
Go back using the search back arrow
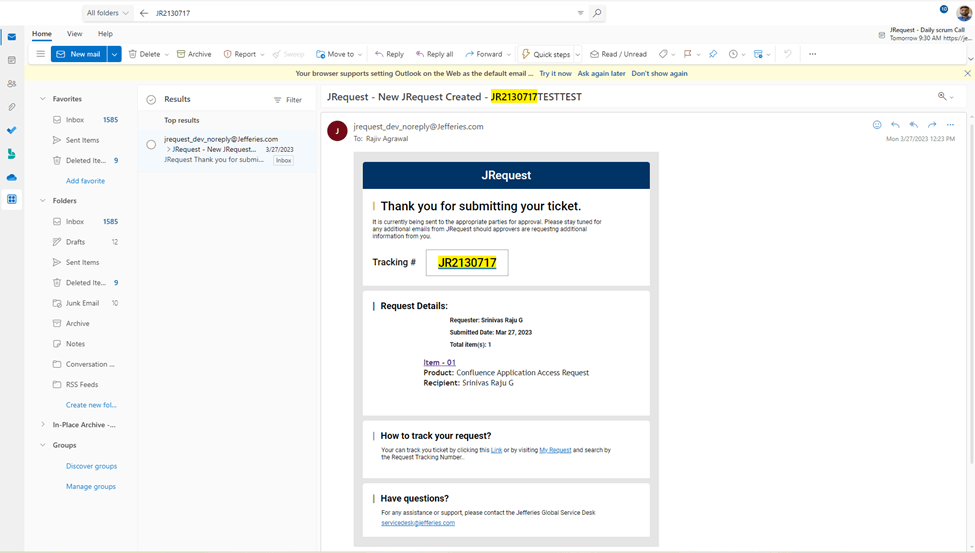pos(144,13)
